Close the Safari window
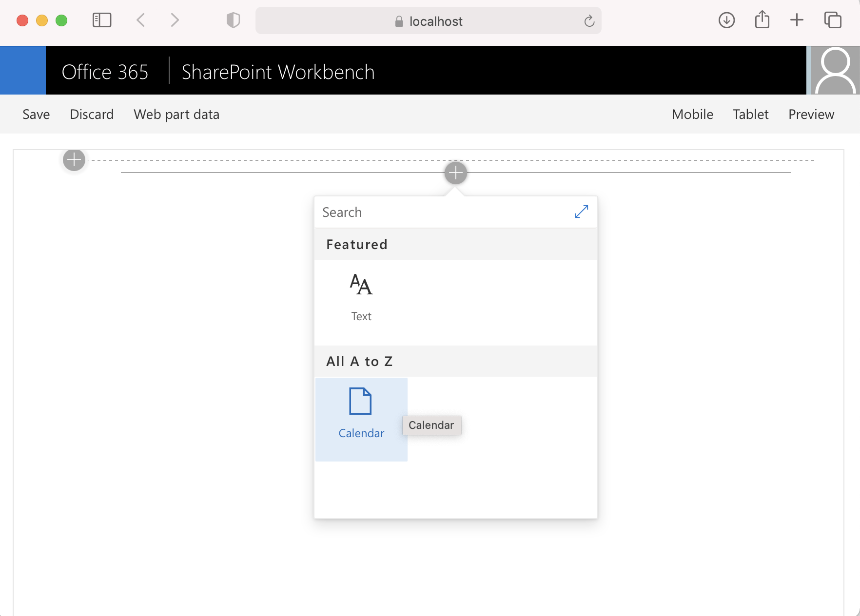This screenshot has height=616, width=860. pyautogui.click(x=22, y=20)
